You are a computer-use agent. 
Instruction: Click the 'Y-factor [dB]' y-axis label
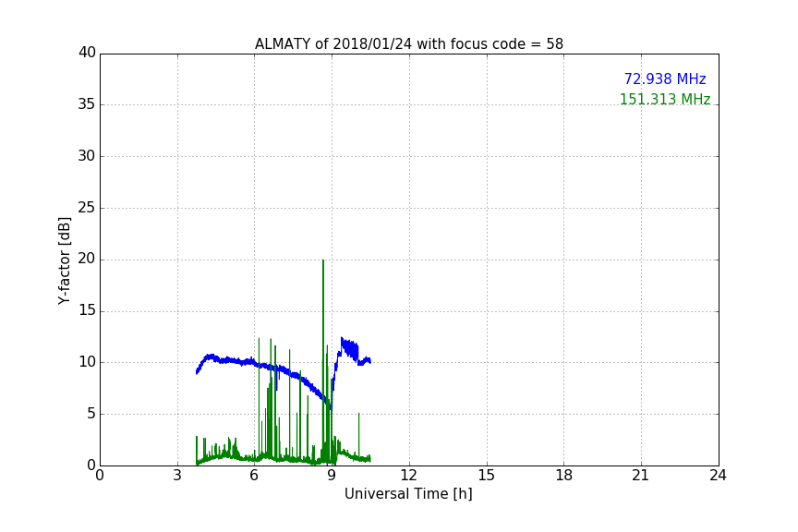64,260
